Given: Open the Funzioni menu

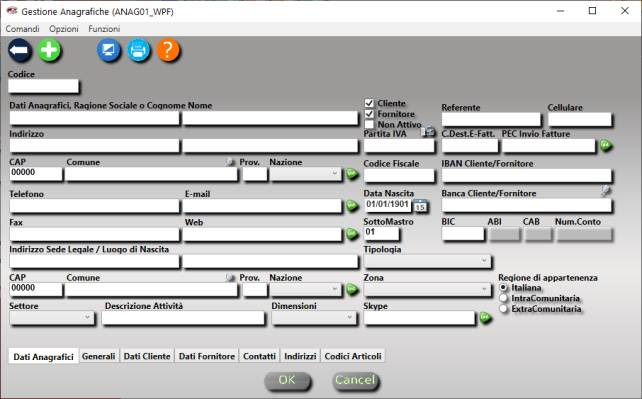Looking at the screenshot, I should pos(104,29).
